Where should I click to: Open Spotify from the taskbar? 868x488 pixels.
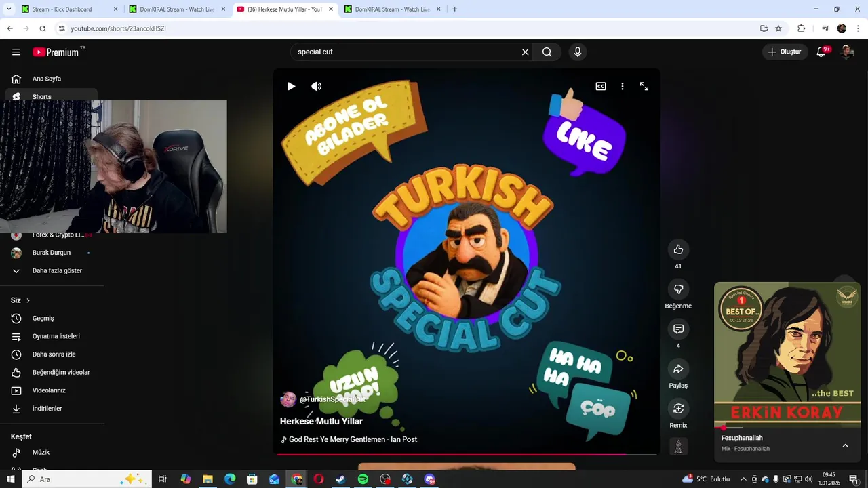point(363,479)
